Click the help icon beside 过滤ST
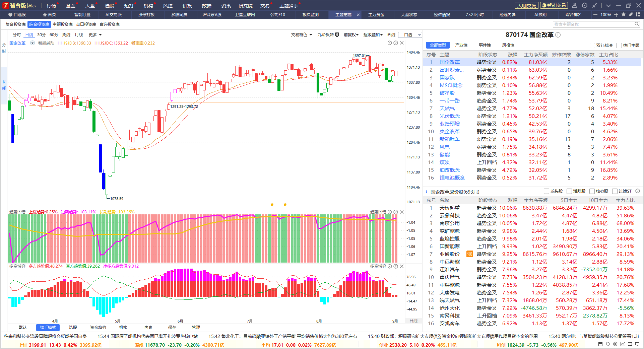 click(x=638, y=191)
